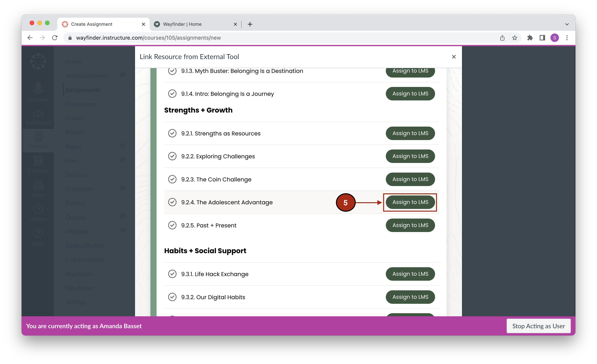
Task: Open the Dashboard icon in the sidebar
Action: click(38, 116)
